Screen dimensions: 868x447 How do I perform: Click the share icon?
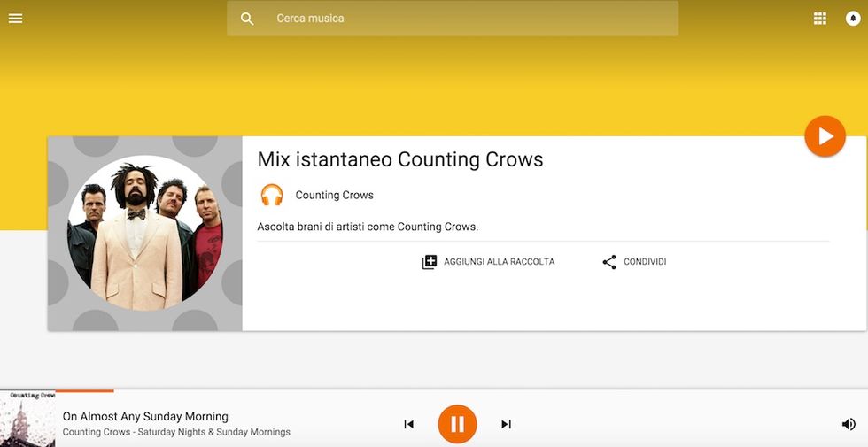tap(609, 262)
